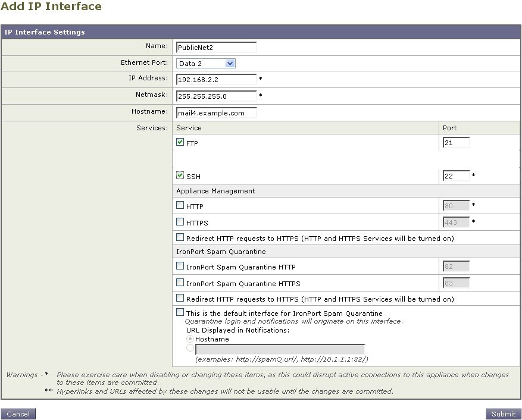
Task: Click the Hostname field showing mail4.example.com
Action: tap(215, 112)
